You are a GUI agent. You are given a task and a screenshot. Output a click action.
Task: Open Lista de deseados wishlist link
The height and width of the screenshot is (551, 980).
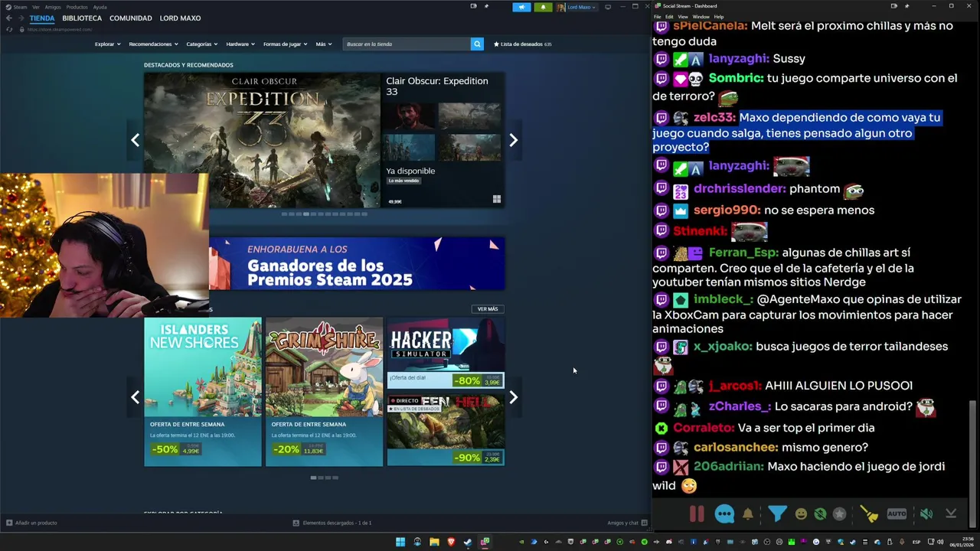click(x=523, y=44)
